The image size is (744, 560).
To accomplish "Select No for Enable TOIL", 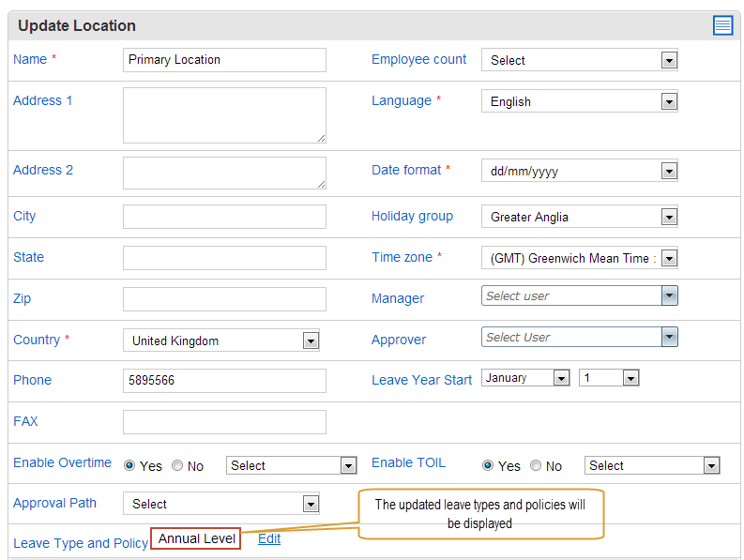I will click(535, 465).
